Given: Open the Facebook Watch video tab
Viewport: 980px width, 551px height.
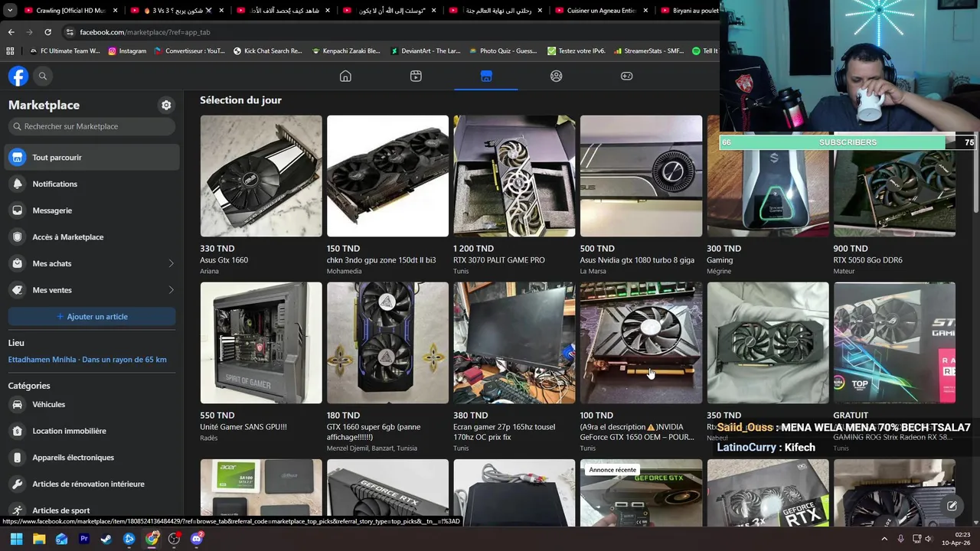Looking at the screenshot, I should (x=416, y=76).
